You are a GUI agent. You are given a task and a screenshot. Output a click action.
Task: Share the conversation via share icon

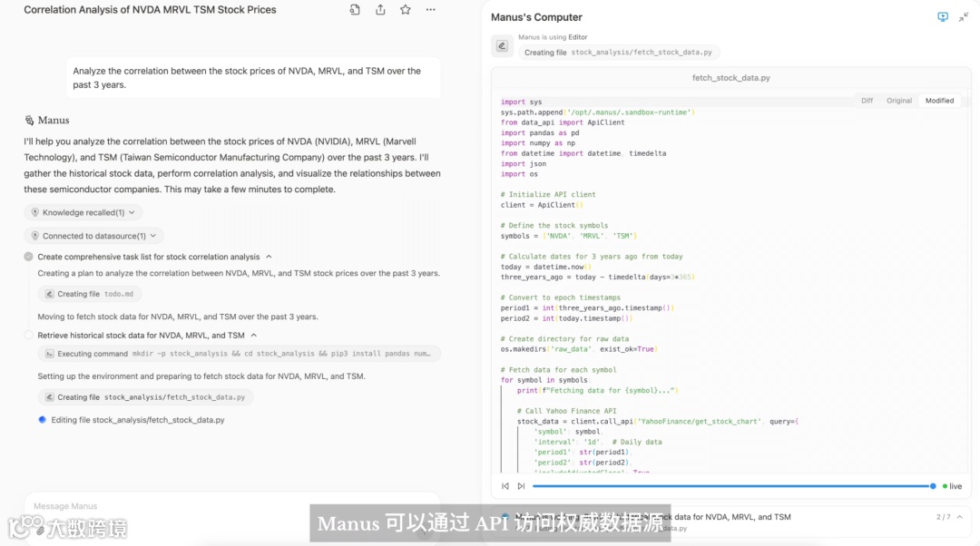click(380, 10)
